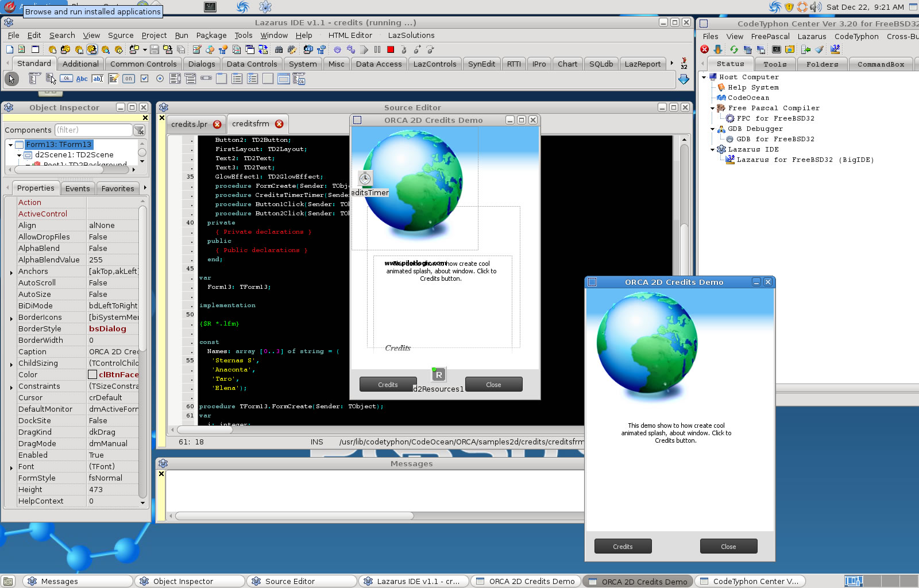Click the filter clear icon next to Components filter

[x=140, y=130]
